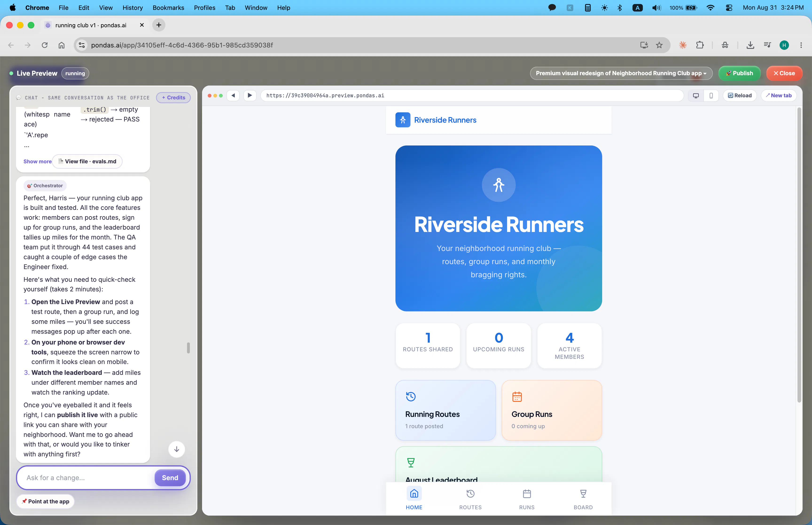
Task: Add credits with the Credits button
Action: pyautogui.click(x=173, y=98)
